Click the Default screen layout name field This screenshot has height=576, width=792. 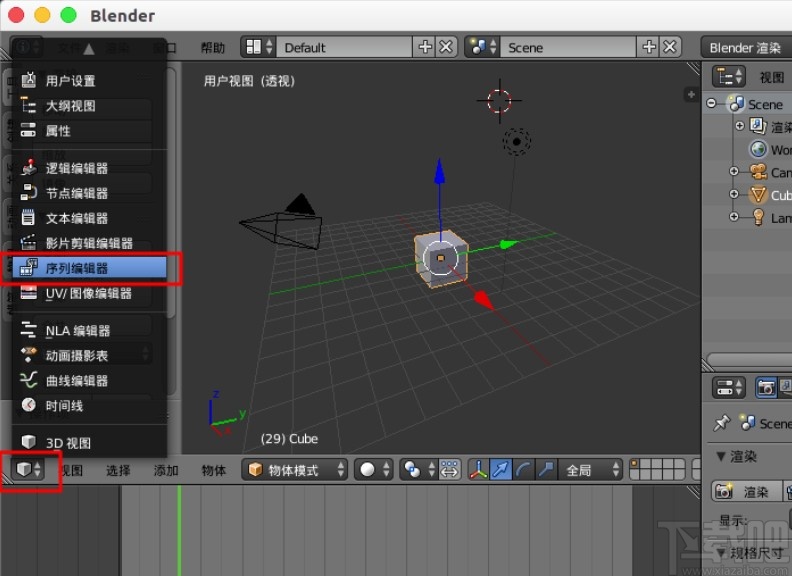[x=344, y=47]
